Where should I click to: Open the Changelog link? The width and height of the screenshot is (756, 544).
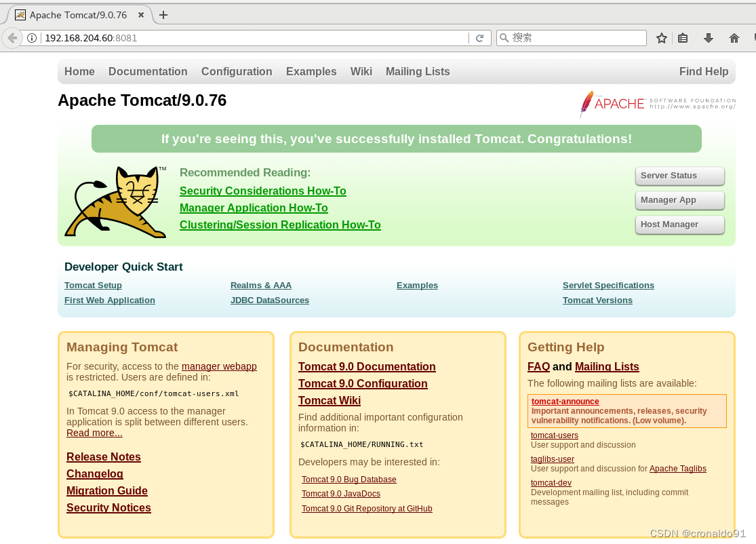95,473
